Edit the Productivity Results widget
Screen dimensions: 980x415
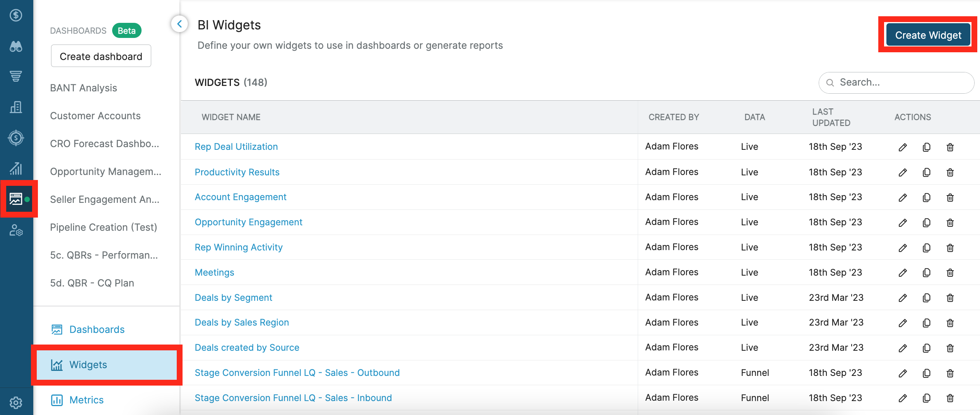point(903,172)
